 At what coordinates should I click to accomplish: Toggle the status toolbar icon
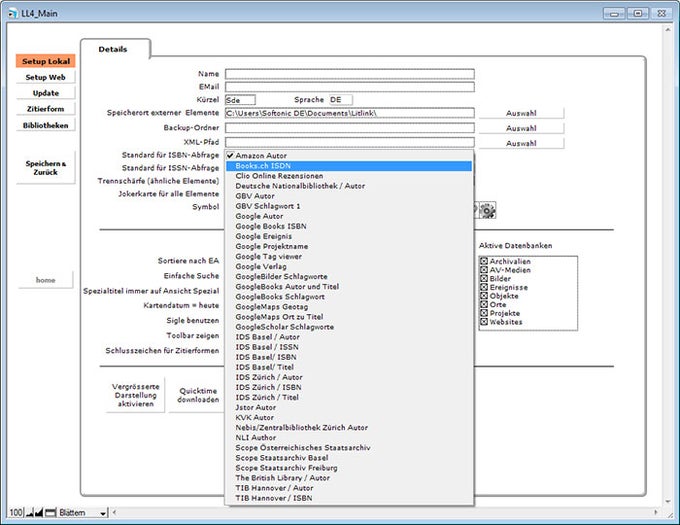click(50, 513)
